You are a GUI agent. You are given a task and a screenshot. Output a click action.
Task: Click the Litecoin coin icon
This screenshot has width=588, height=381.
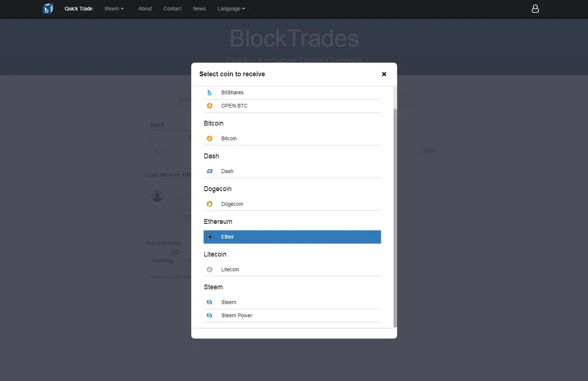pos(209,269)
